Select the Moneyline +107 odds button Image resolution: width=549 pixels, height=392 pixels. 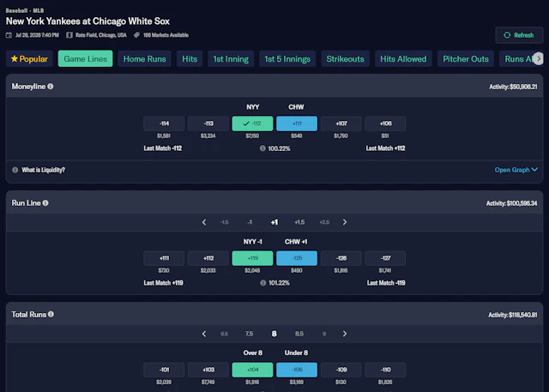[x=341, y=124]
